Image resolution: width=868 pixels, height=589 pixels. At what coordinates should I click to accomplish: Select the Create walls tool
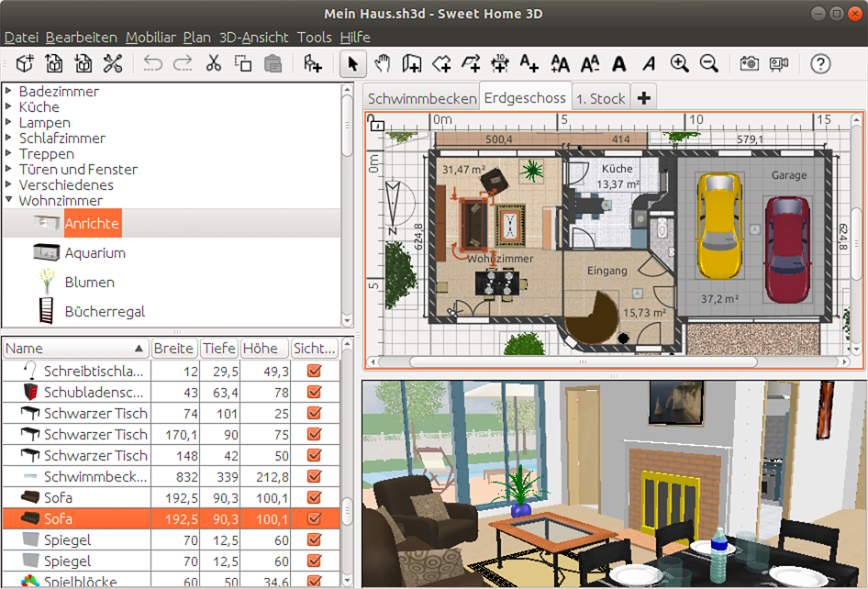(x=411, y=63)
